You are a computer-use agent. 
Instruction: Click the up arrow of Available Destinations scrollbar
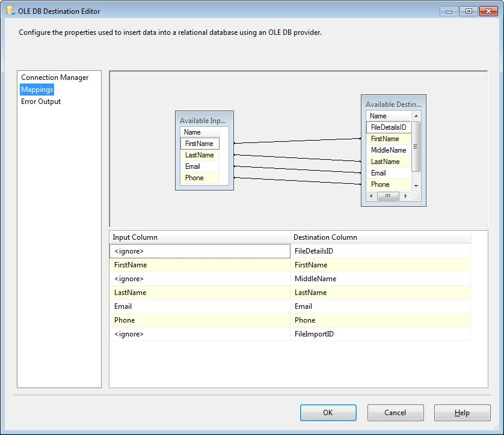pos(416,116)
